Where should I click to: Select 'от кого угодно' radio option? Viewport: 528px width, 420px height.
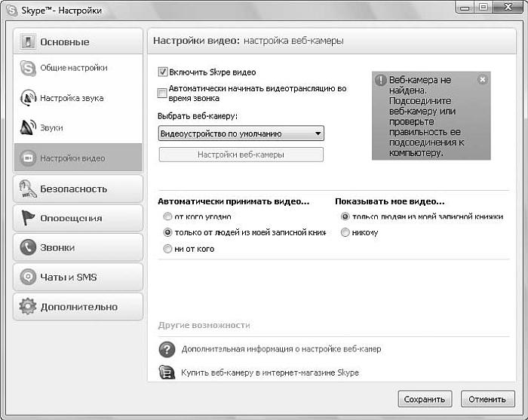(x=167, y=217)
